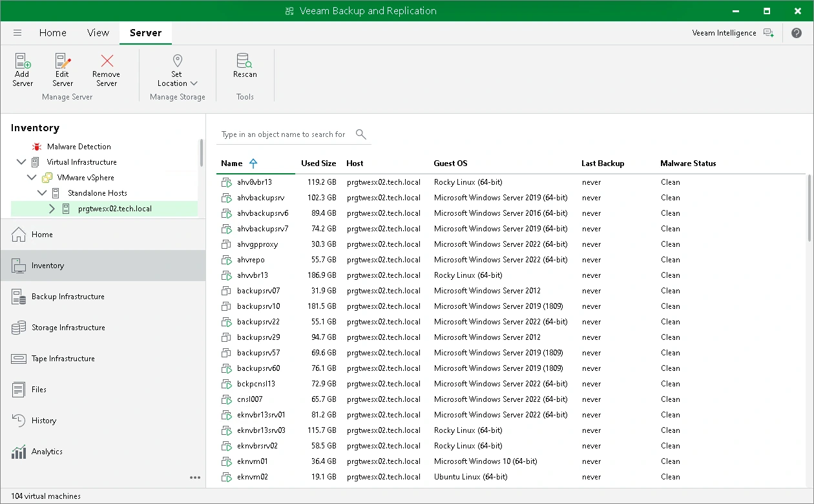
Task: Sort by the Name column header
Action: click(232, 163)
